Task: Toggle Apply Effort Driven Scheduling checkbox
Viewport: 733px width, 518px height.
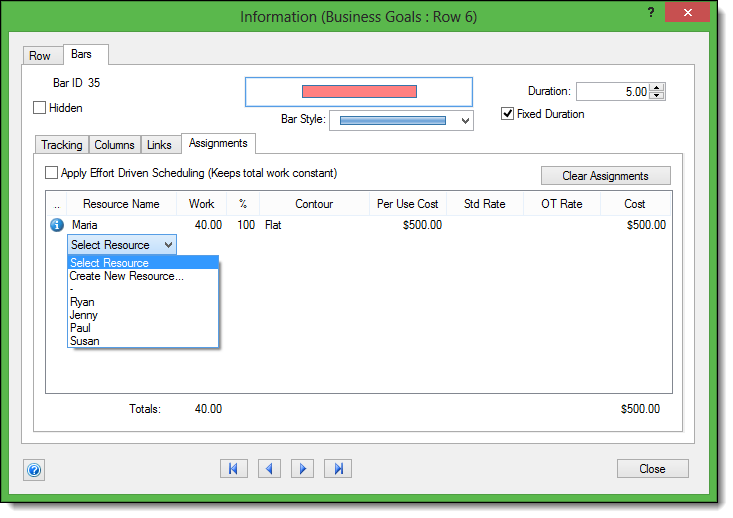Action: click(x=52, y=173)
